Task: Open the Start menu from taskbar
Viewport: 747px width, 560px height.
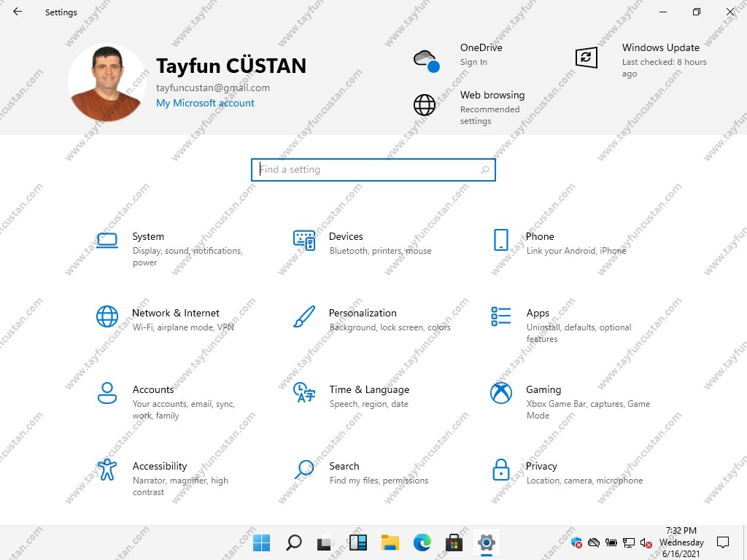Action: pos(262,542)
